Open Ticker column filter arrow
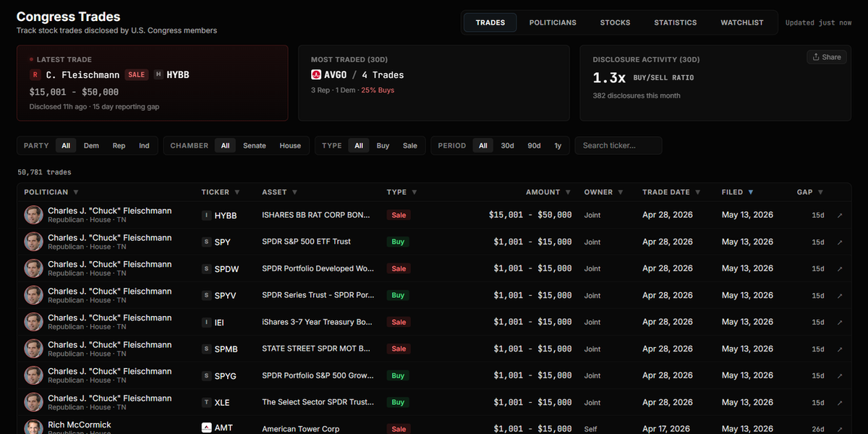Screen dimensions: 868x434 pyautogui.click(x=237, y=192)
